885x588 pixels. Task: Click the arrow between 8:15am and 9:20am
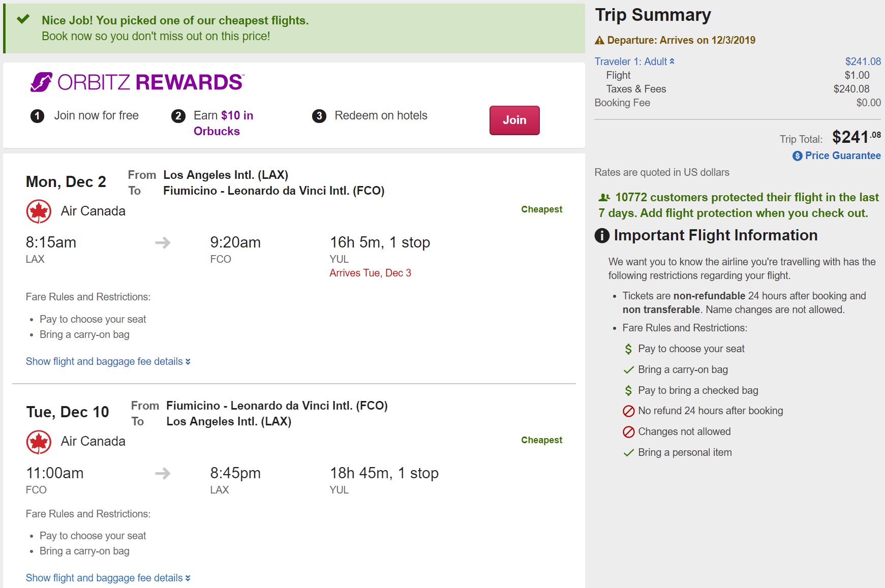click(x=163, y=243)
